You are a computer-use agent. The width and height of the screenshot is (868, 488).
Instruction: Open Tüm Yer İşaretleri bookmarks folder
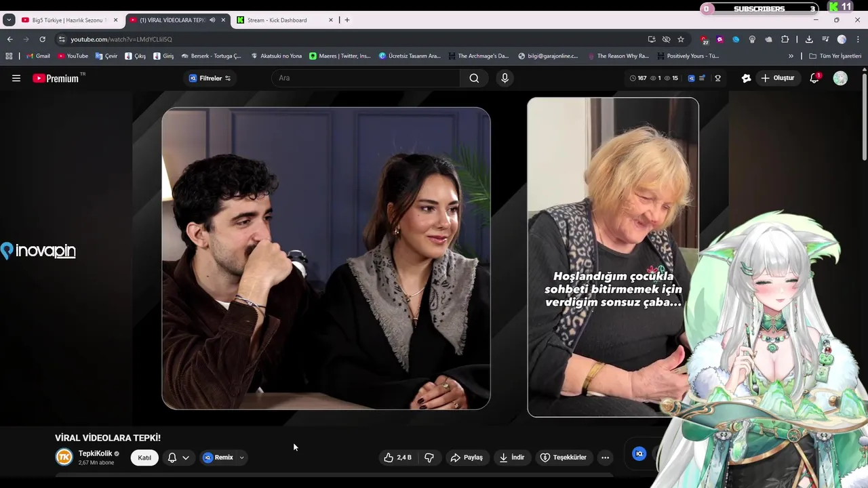835,56
